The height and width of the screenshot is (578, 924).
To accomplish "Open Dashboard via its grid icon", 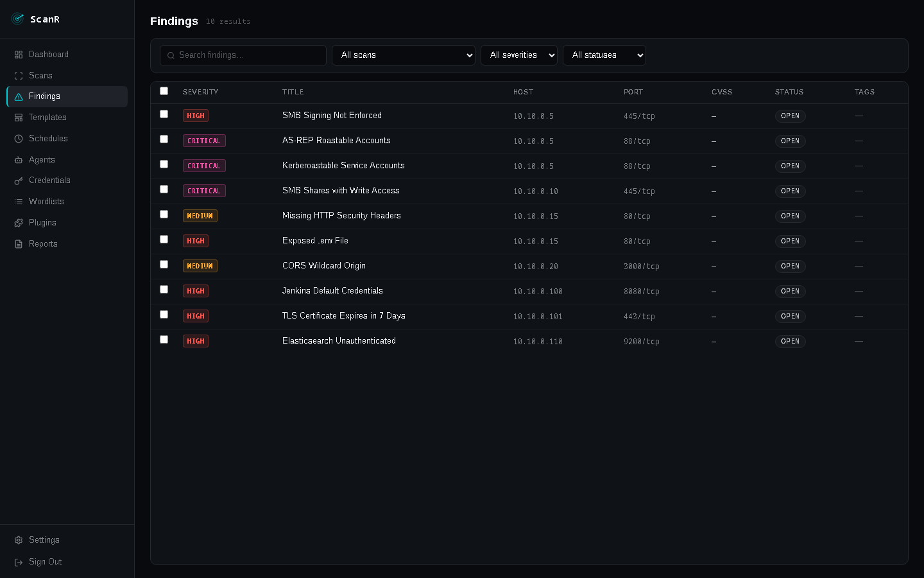I will (19, 55).
